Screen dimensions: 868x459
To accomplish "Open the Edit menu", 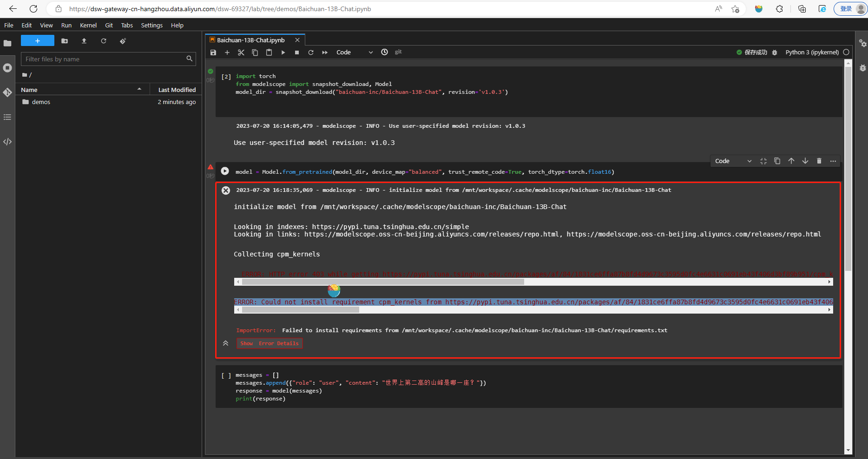I will tap(26, 25).
